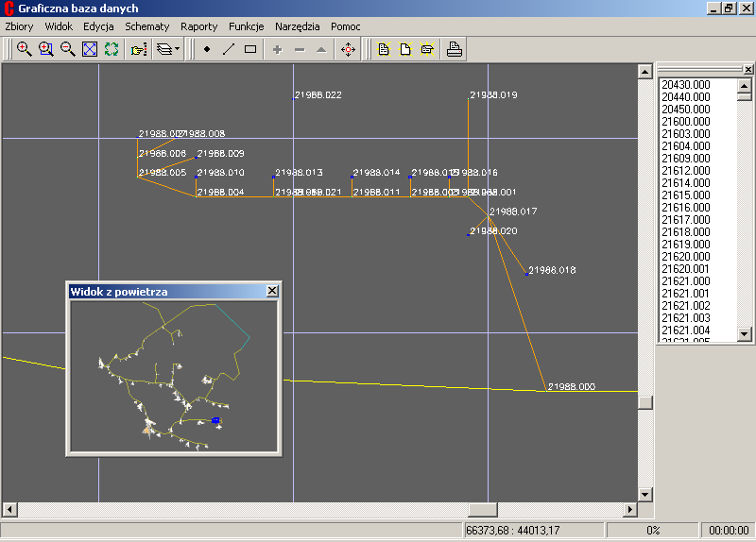Image resolution: width=756 pixels, height=542 pixels.
Task: Select 21617.000 in the list
Action: [x=685, y=220]
